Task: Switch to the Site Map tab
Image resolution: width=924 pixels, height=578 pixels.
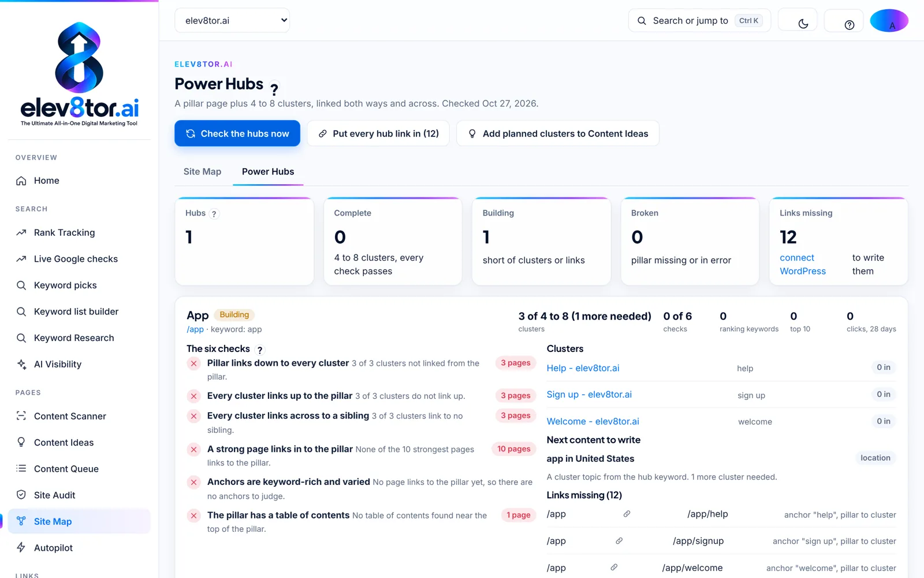Action: pyautogui.click(x=202, y=172)
